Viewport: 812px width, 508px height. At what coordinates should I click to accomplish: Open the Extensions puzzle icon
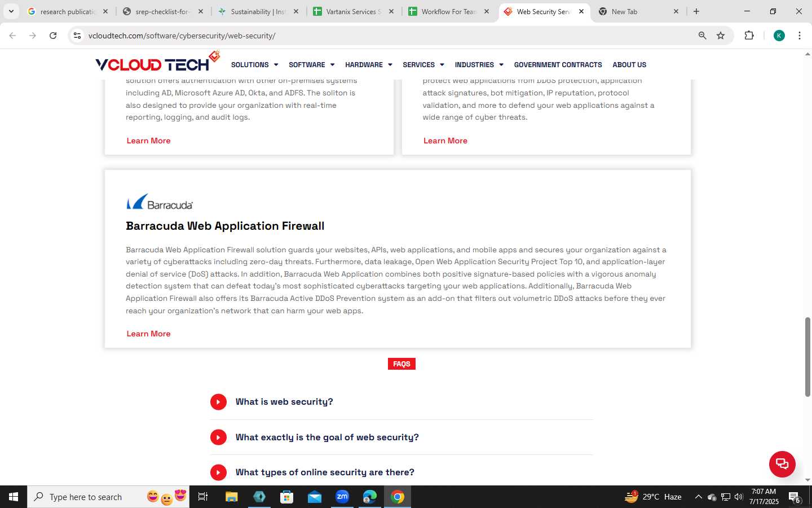point(749,36)
